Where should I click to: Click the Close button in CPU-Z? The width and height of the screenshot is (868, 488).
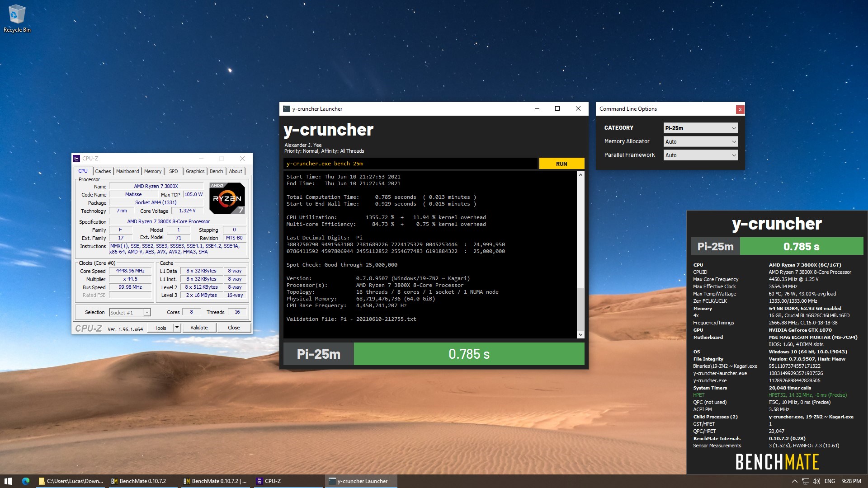[234, 328]
